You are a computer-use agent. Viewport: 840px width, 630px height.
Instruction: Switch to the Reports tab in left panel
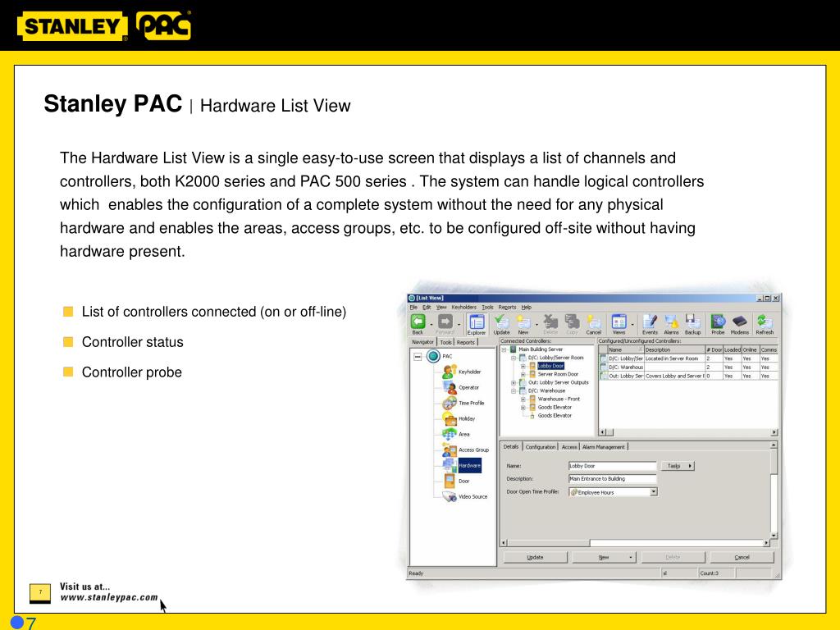[x=466, y=342]
